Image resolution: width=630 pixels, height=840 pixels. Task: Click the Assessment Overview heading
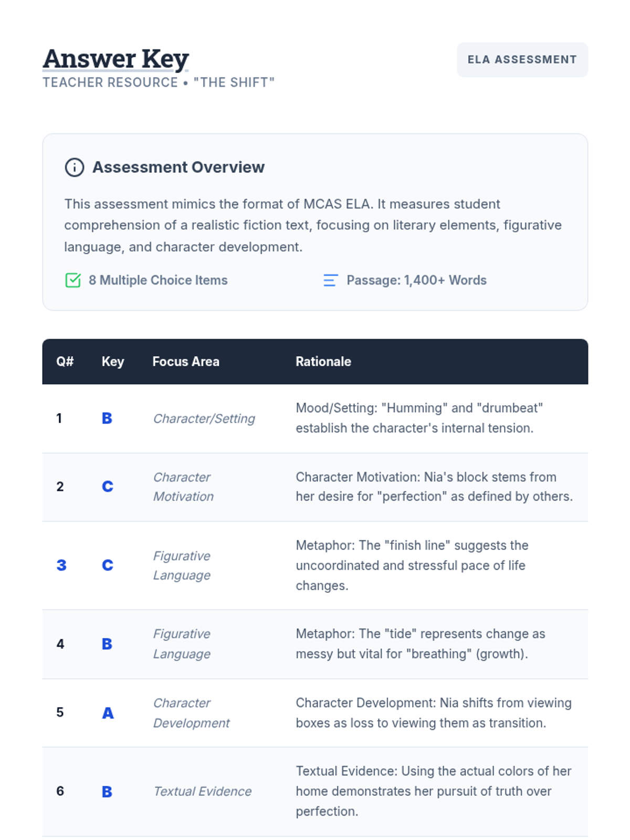(x=178, y=167)
